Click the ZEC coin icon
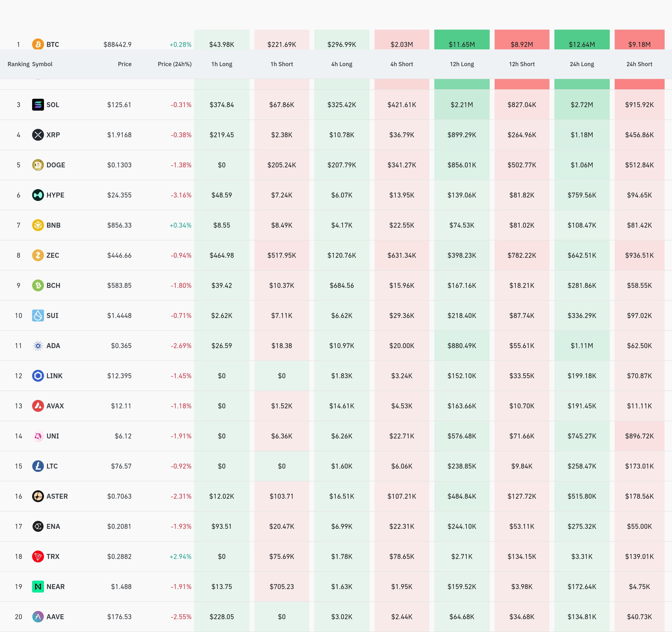Screen dimensions: 672x632 (38, 255)
